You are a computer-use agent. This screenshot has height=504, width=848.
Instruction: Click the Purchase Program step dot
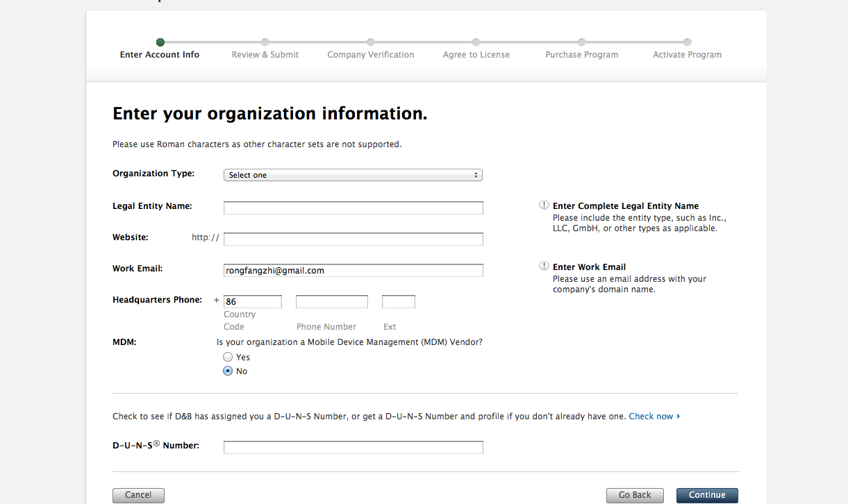pos(582,42)
